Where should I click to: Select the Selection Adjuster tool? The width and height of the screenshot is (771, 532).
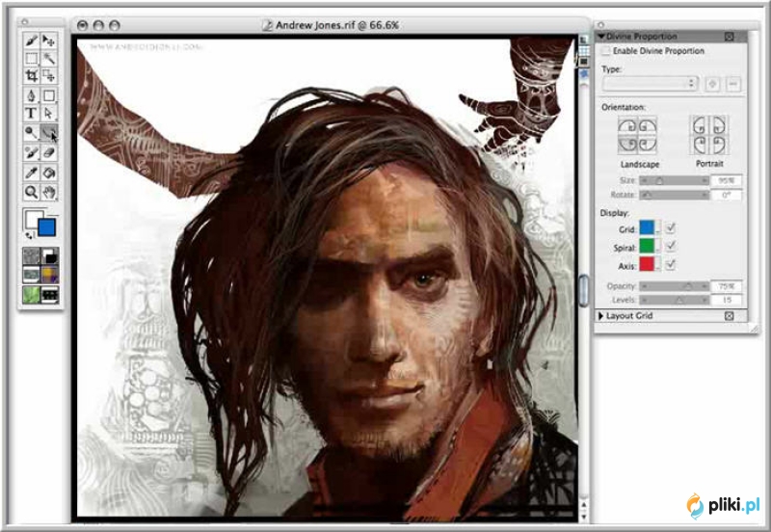click(49, 76)
